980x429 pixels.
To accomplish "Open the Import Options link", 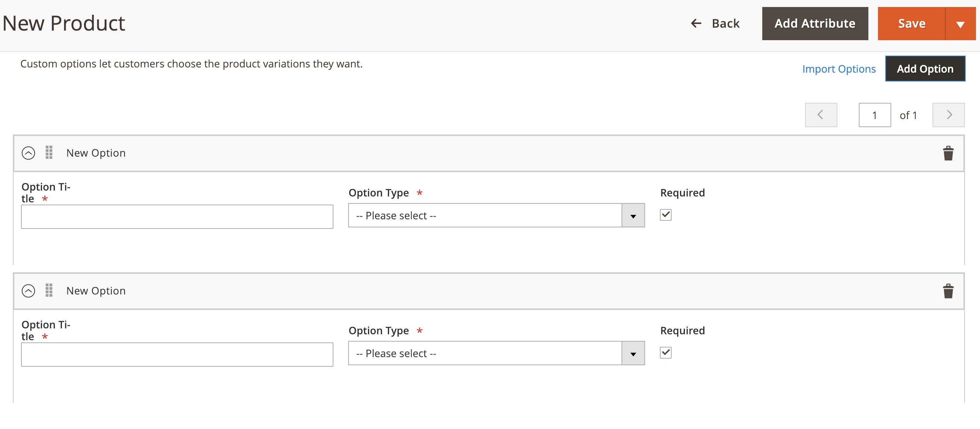I will (839, 69).
